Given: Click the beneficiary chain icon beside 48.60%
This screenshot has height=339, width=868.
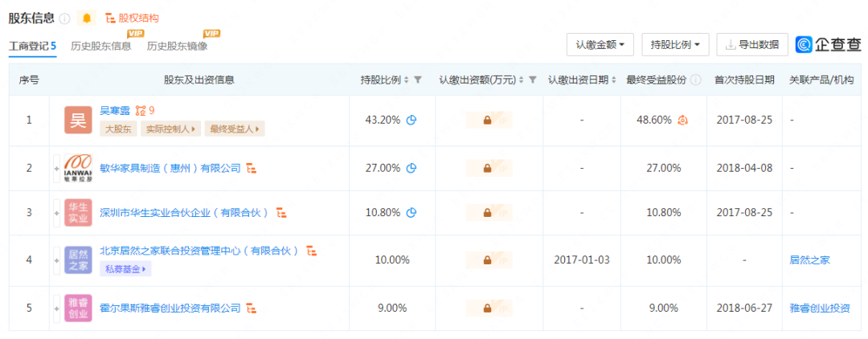Looking at the screenshot, I should [x=682, y=120].
